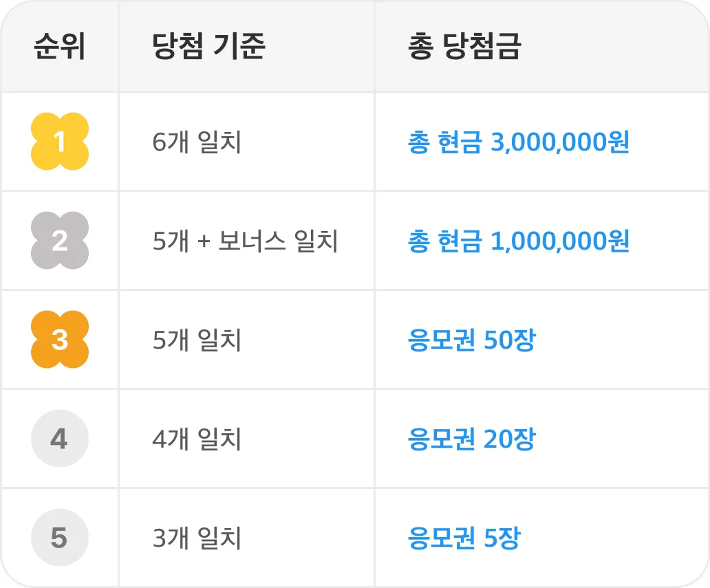Click the digit inside the third-place badge
The width and height of the screenshot is (710, 588).
(60, 340)
